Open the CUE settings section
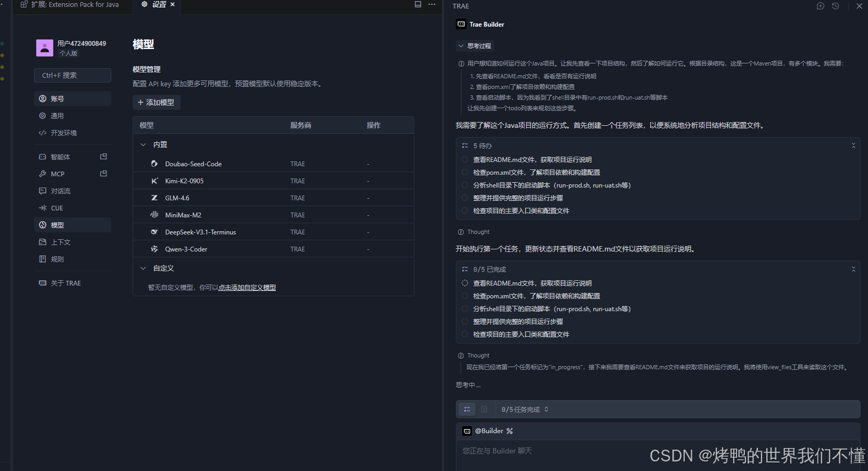 [x=72, y=208]
